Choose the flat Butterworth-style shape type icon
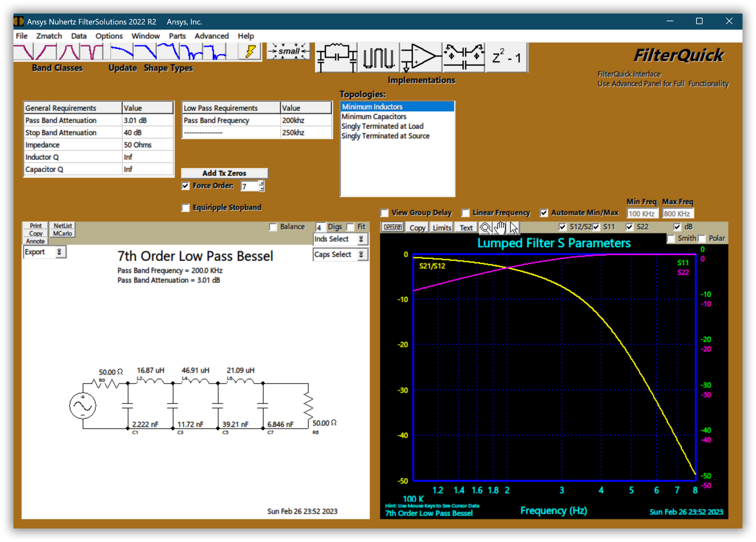This screenshot has width=756, height=542. click(145, 52)
